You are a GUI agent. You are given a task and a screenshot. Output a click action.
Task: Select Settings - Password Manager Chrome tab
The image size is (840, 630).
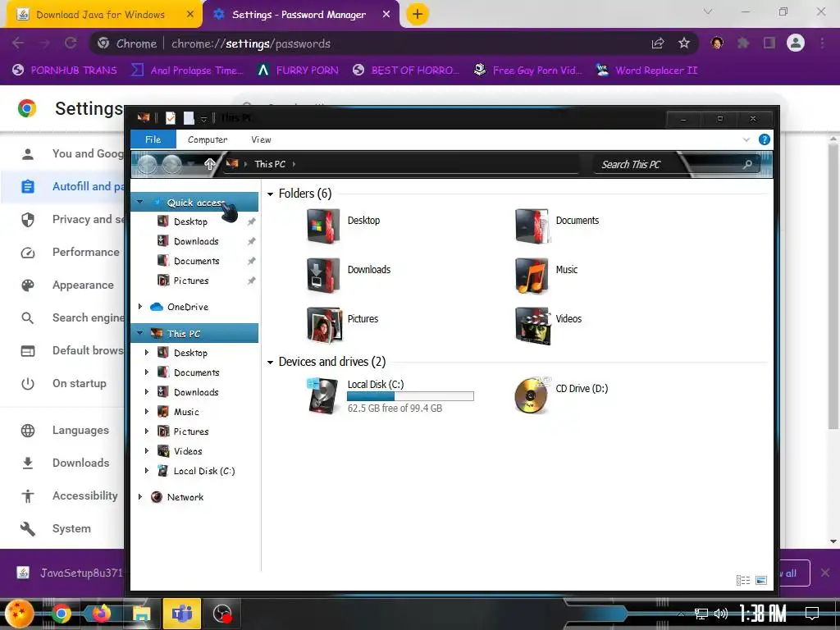click(x=299, y=15)
